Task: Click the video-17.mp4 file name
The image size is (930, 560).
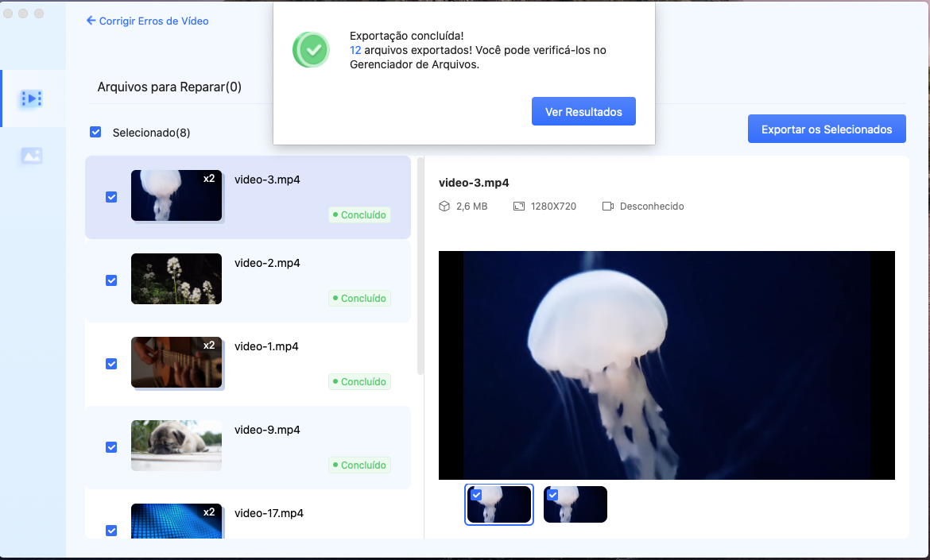Action: click(269, 513)
